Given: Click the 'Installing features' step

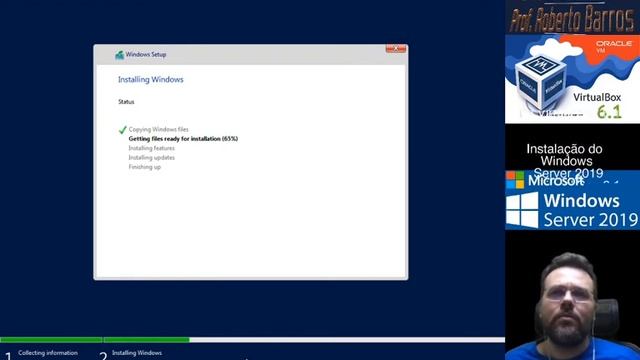Looking at the screenshot, I should [x=151, y=148].
